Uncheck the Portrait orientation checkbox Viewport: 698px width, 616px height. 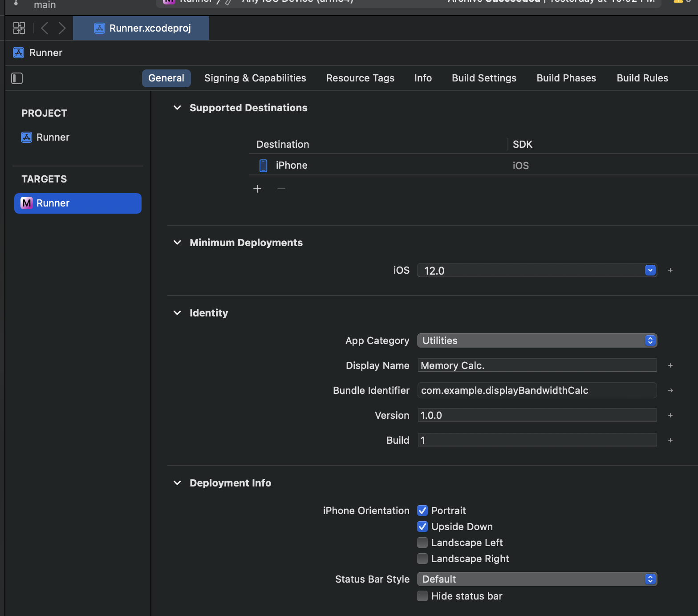[422, 511]
